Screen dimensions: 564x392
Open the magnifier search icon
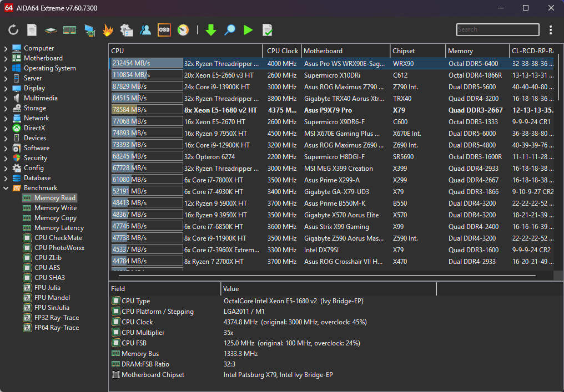(x=229, y=30)
